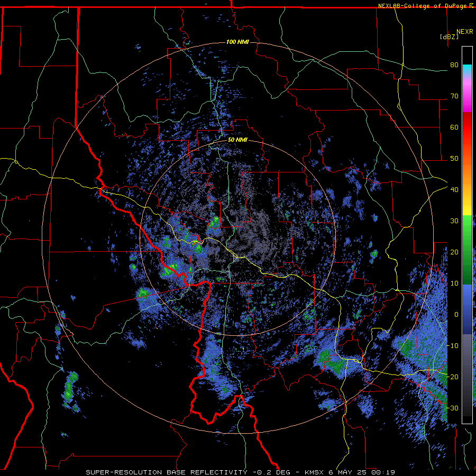This screenshot has width=476, height=476.
Task: Click the 50 value on the dBZ scale
Action: [x=454, y=159]
